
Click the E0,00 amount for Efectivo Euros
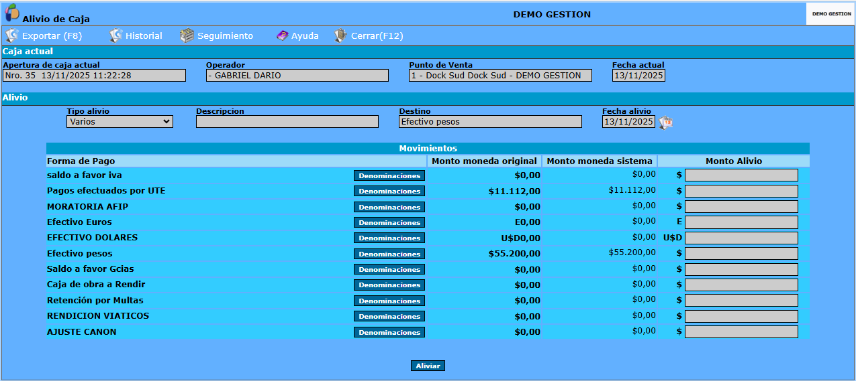click(527, 222)
